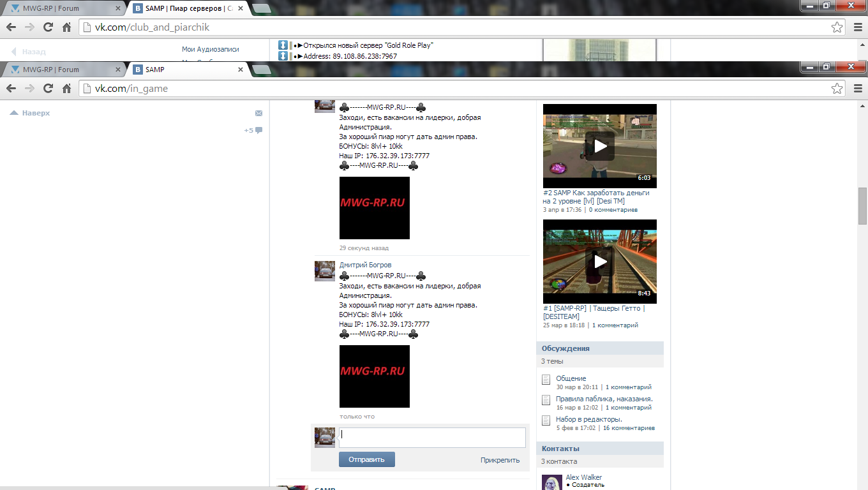Click the Отправить button

pos(367,459)
